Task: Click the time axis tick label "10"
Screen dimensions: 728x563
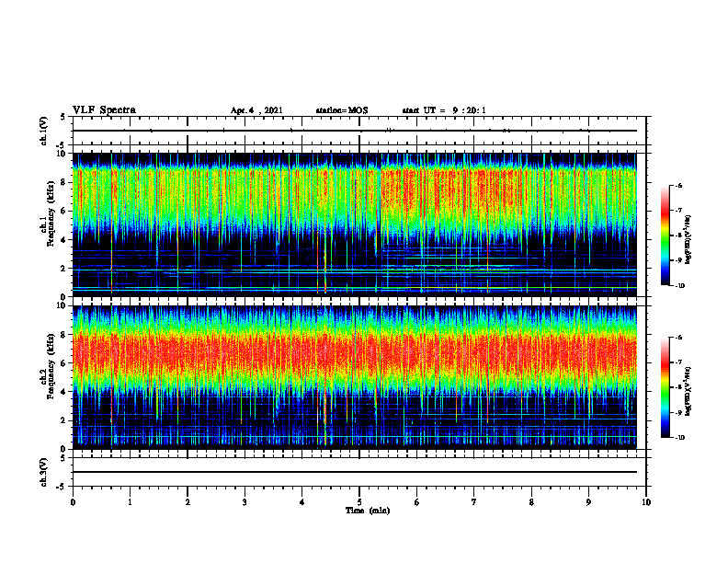Action: coord(646,502)
